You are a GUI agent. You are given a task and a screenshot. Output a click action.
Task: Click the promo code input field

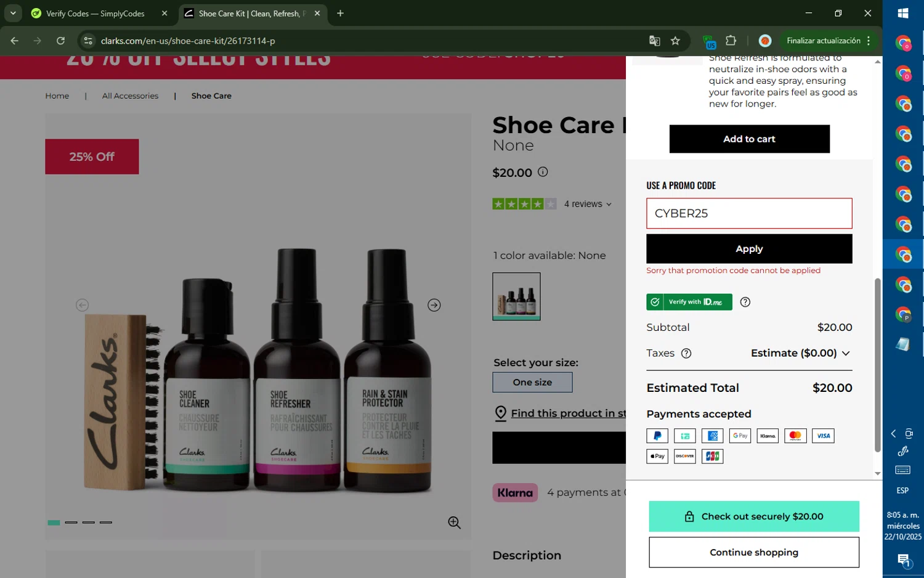coord(749,213)
